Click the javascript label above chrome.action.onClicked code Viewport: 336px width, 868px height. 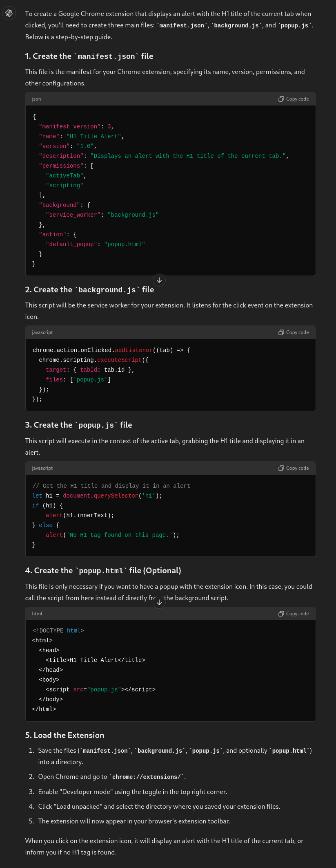tap(42, 332)
